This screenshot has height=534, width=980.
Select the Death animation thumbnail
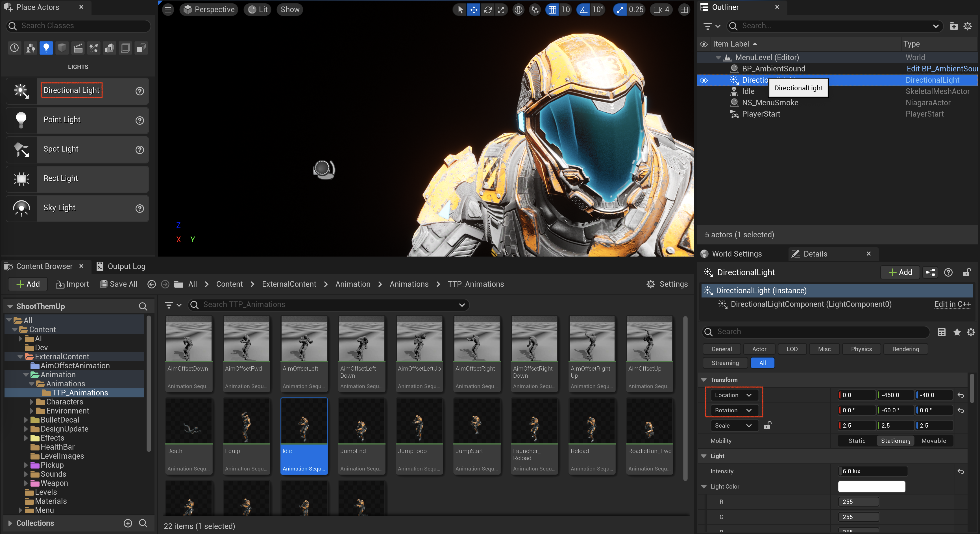point(189,421)
